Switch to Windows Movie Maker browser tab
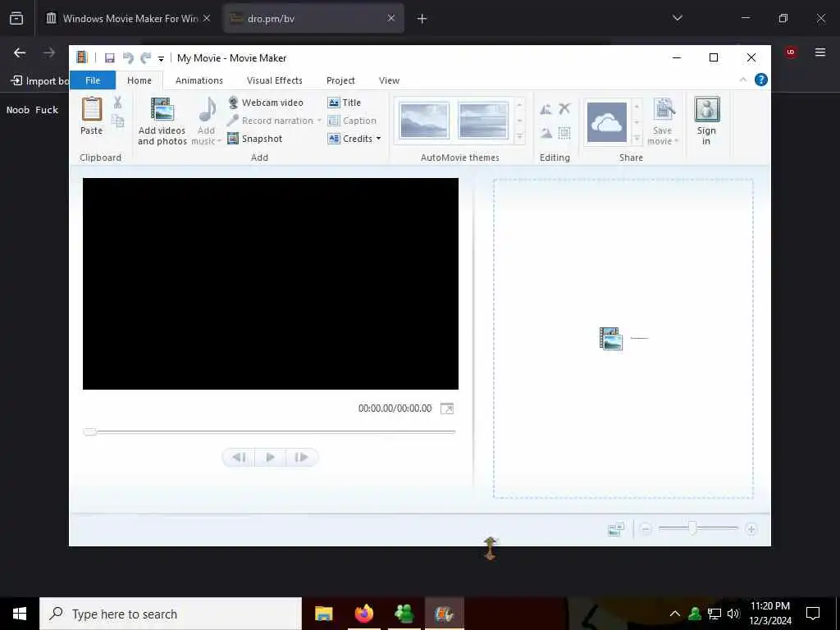 pyautogui.click(x=128, y=18)
